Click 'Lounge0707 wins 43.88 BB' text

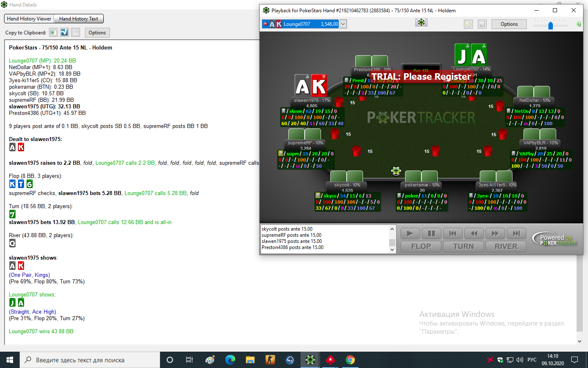41,332
